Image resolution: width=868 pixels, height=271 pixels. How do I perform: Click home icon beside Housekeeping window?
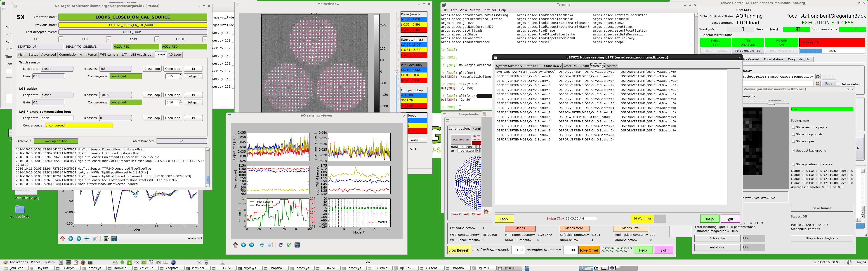point(486,212)
